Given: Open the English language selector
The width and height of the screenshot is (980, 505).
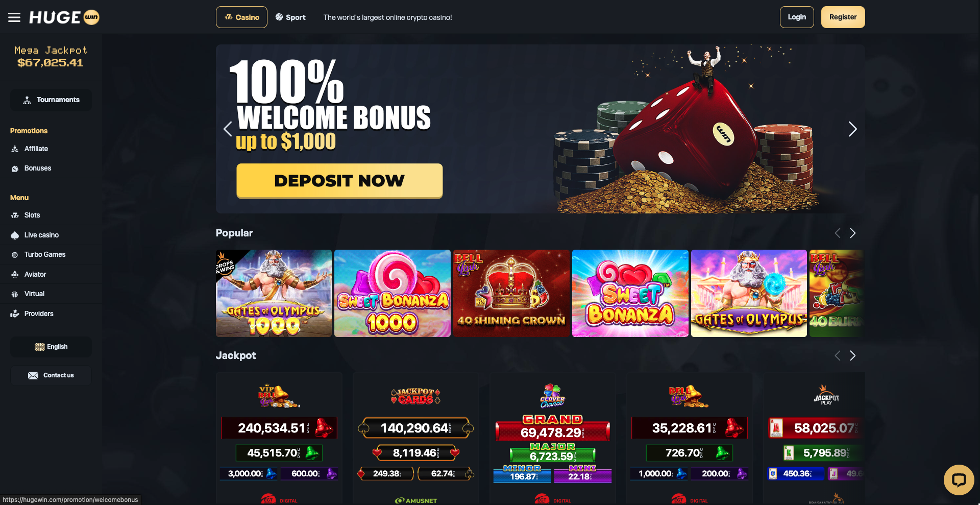Looking at the screenshot, I should click(51, 347).
